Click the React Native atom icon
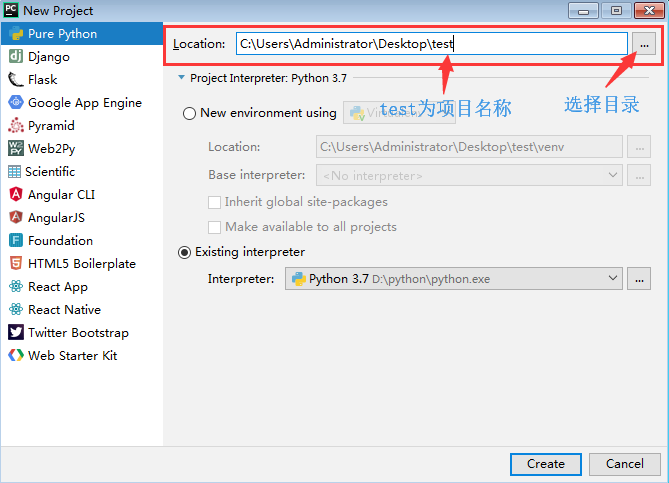Image resolution: width=669 pixels, height=483 pixels. pos(16,309)
